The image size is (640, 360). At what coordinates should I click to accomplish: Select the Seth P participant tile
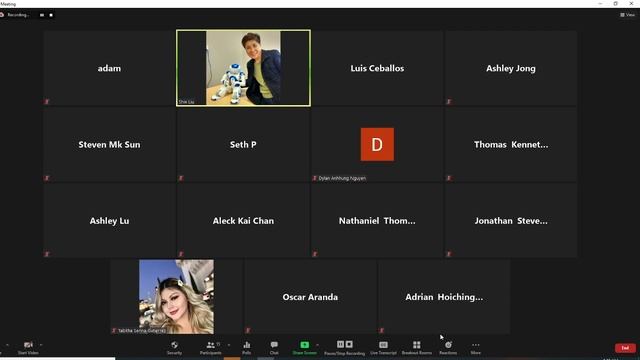point(243,144)
